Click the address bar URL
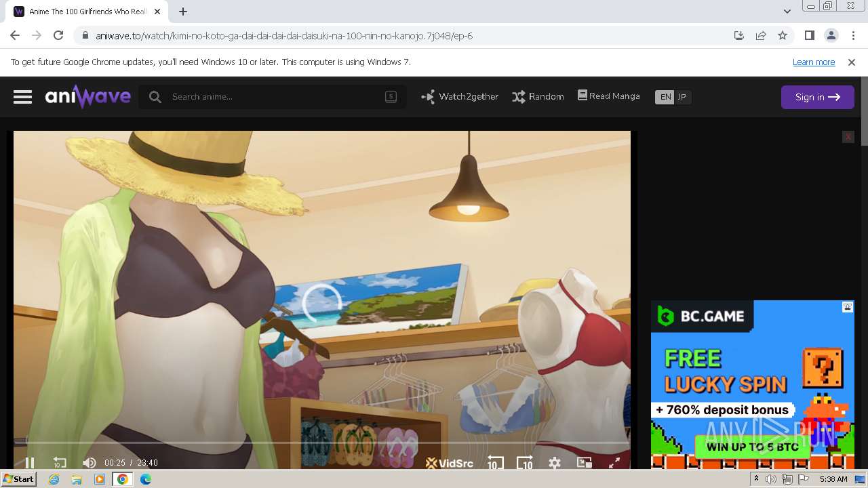Viewport: 868px width, 488px height. tap(284, 36)
